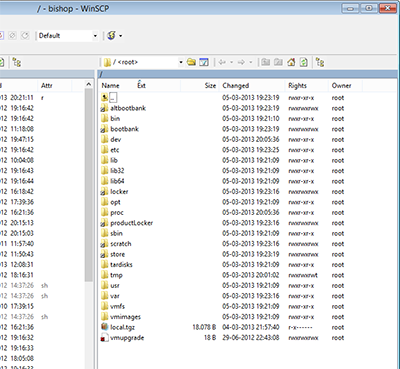Select the 'bin' folder name

point(115,119)
